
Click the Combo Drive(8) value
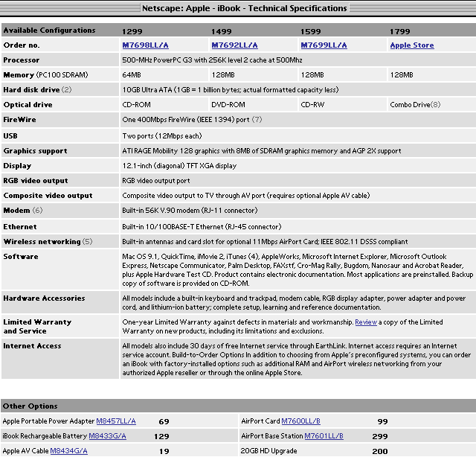(x=415, y=105)
